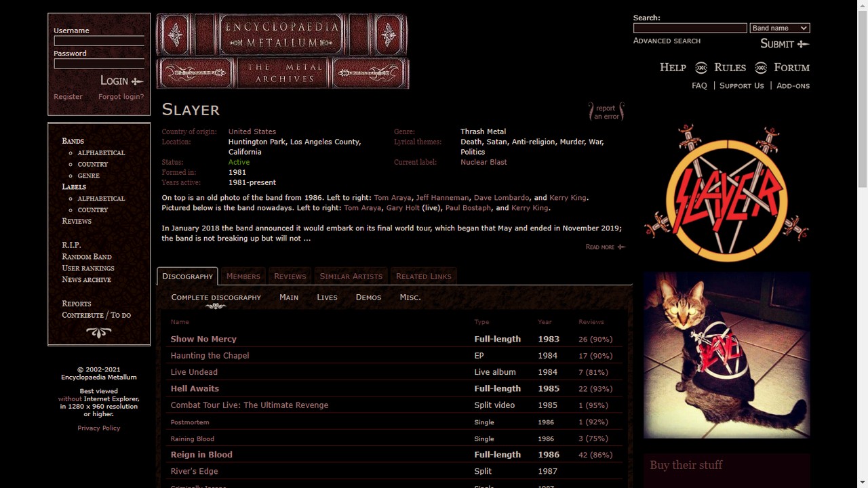Click the report an error icon
Screen dimensions: 868x488
pyautogui.click(x=606, y=112)
